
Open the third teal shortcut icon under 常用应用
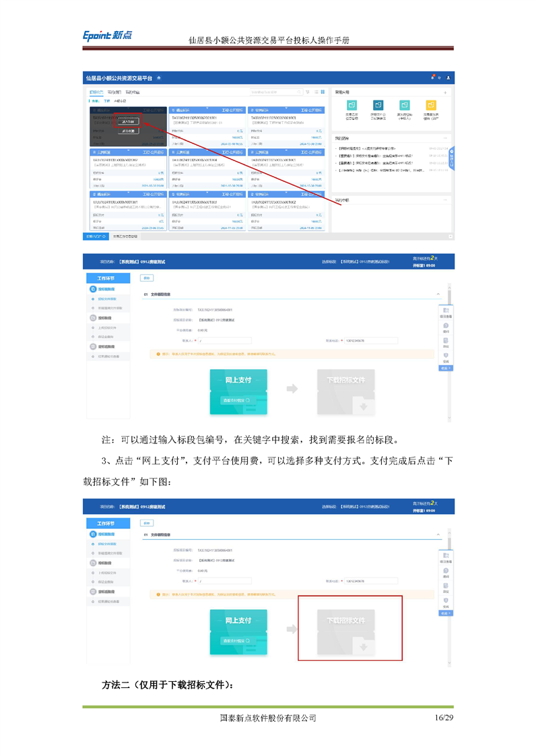404,105
